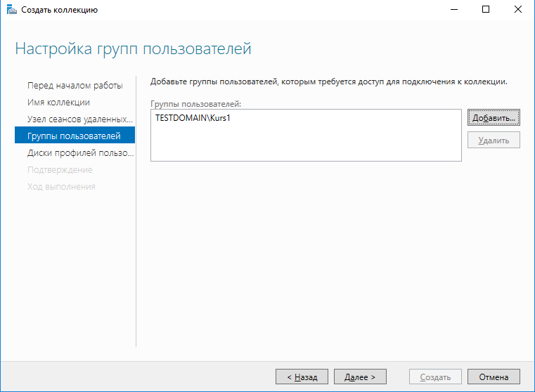
Task: Go back with the < Назад button
Action: point(302,377)
